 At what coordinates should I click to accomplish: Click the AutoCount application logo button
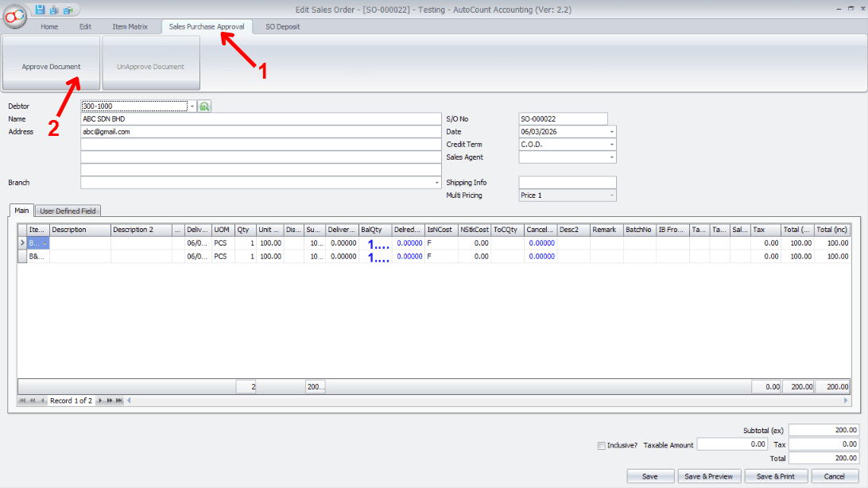click(14, 16)
